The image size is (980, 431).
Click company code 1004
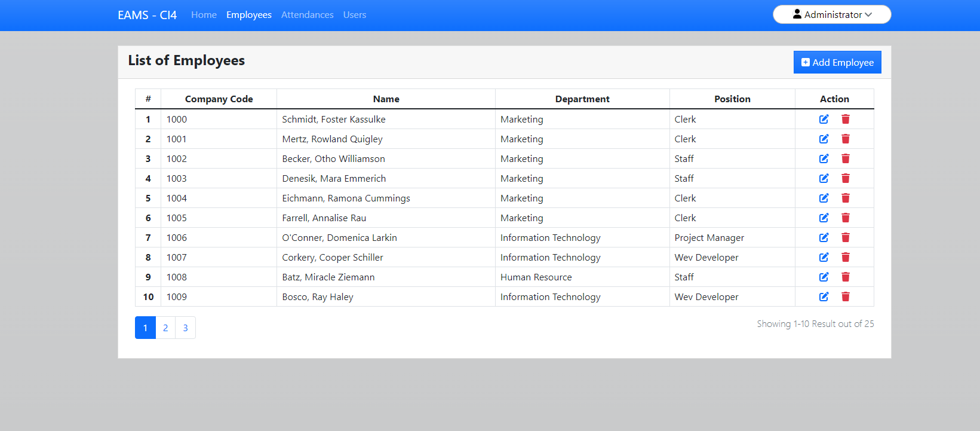(177, 198)
